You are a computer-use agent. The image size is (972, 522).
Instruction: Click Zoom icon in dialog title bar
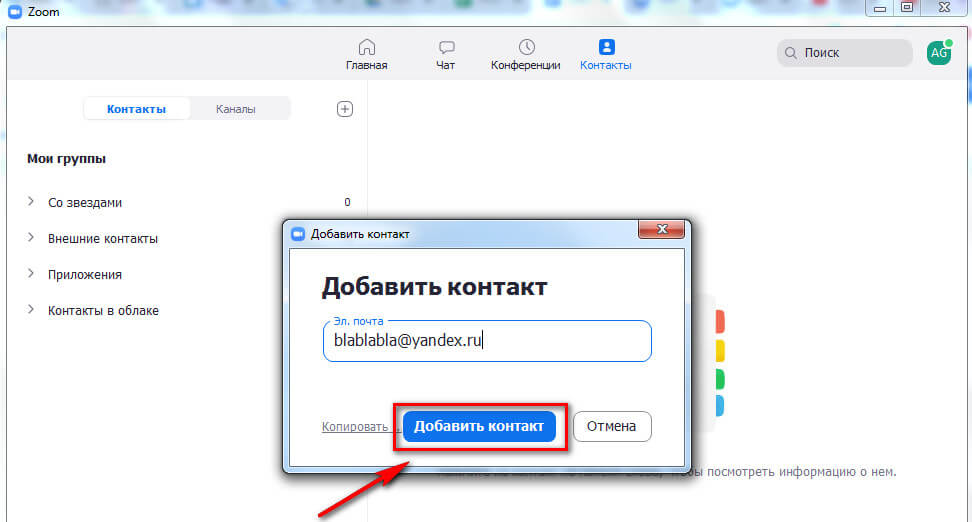(x=298, y=234)
